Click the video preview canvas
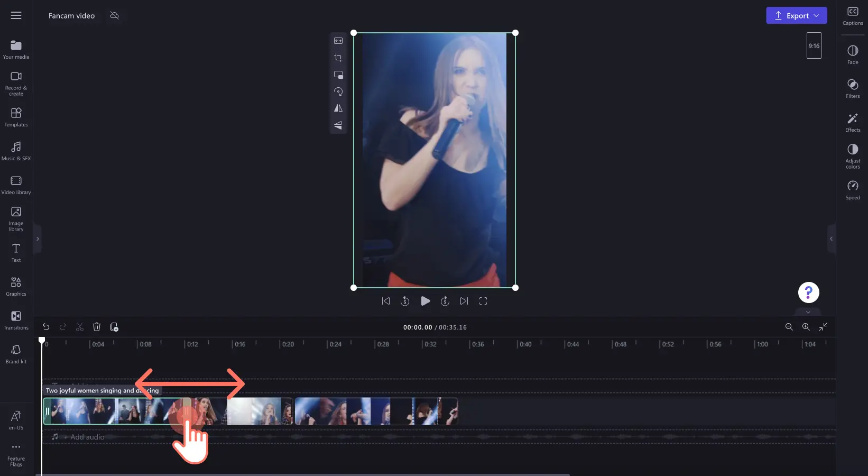868x476 pixels. click(435, 160)
